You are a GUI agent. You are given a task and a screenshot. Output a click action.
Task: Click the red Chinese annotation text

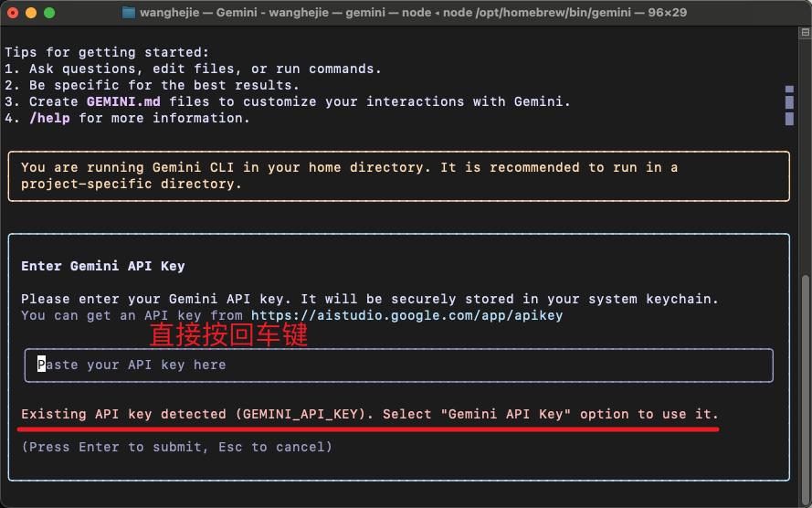227,334
